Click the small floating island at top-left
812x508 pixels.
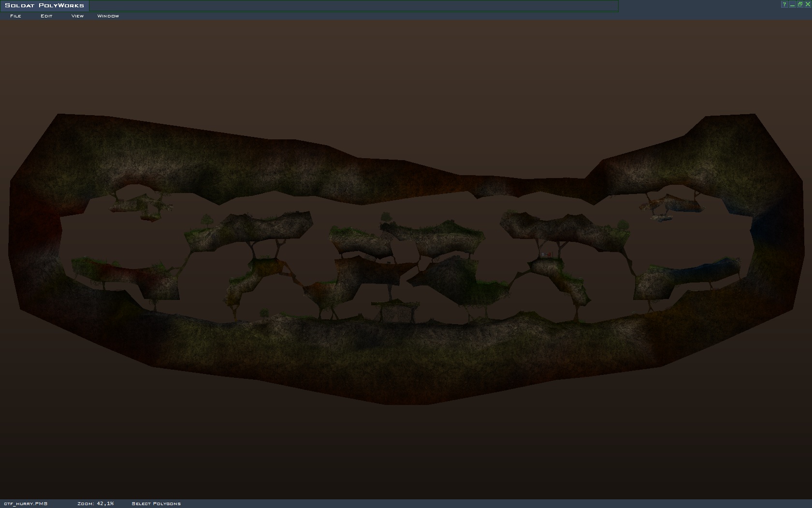pyautogui.click(x=140, y=205)
